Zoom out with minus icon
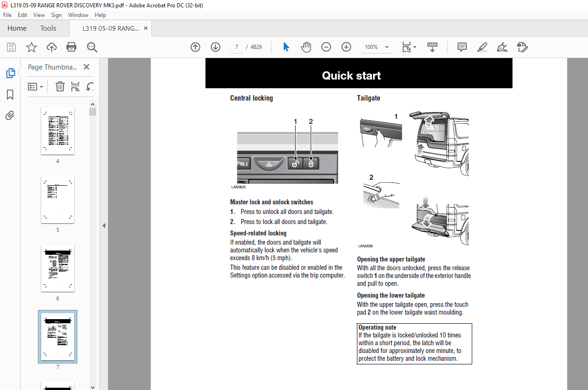588x390 pixels. 326,47
